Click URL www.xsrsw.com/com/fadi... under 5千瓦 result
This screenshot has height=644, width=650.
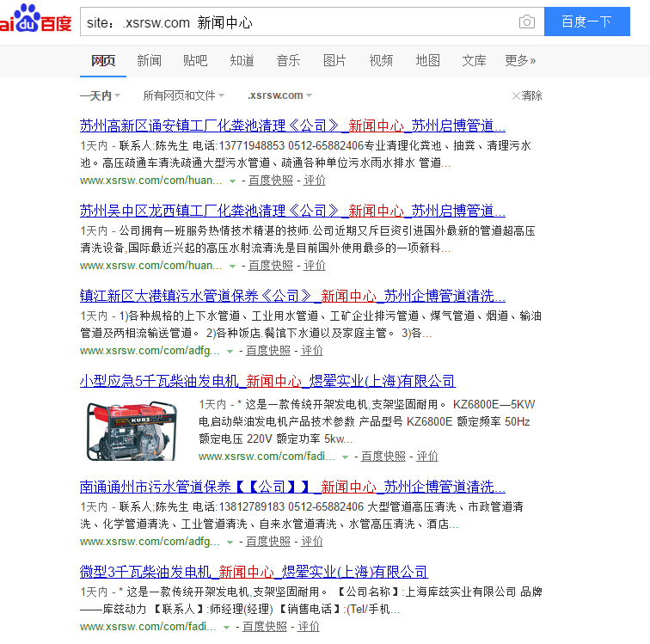(x=267, y=457)
